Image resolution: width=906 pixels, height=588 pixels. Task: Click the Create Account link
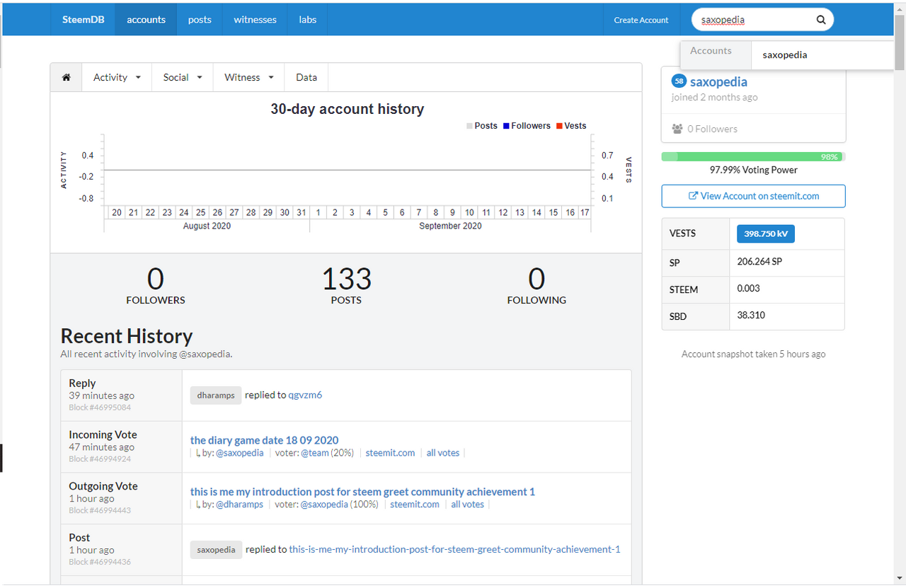[x=641, y=20]
